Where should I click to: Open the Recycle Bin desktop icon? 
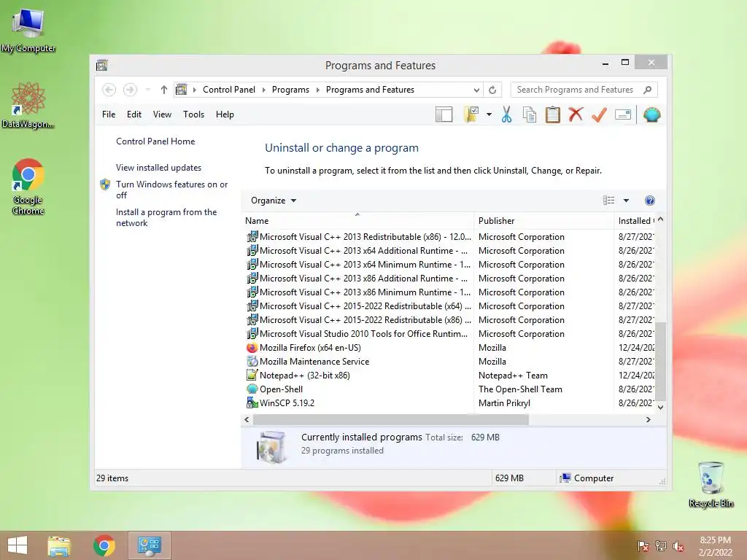pos(711,484)
